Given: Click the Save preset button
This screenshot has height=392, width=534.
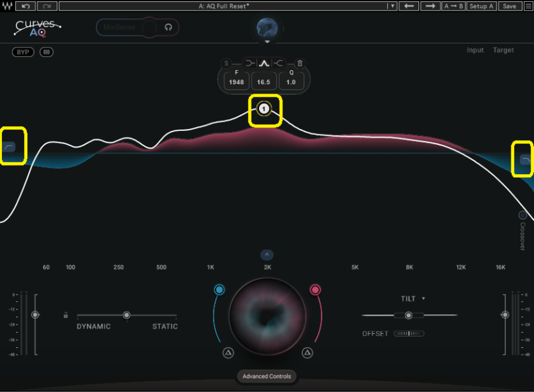Looking at the screenshot, I should [509, 6].
